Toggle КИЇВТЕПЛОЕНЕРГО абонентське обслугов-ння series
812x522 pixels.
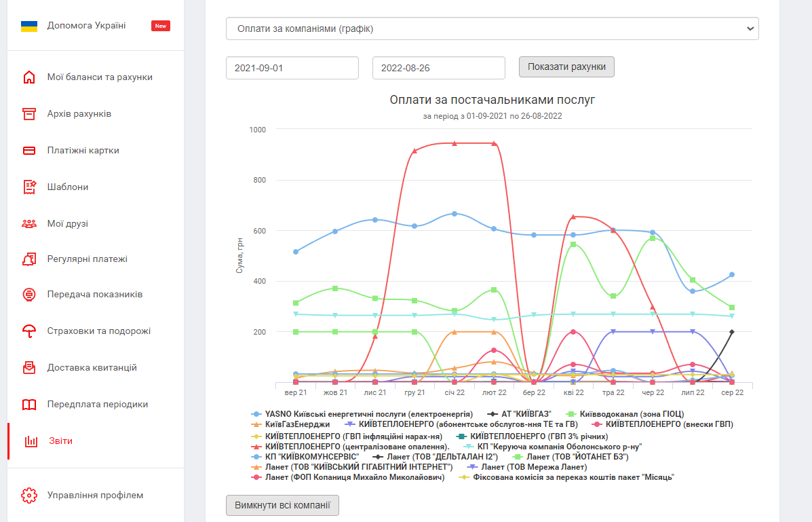pos(461,424)
